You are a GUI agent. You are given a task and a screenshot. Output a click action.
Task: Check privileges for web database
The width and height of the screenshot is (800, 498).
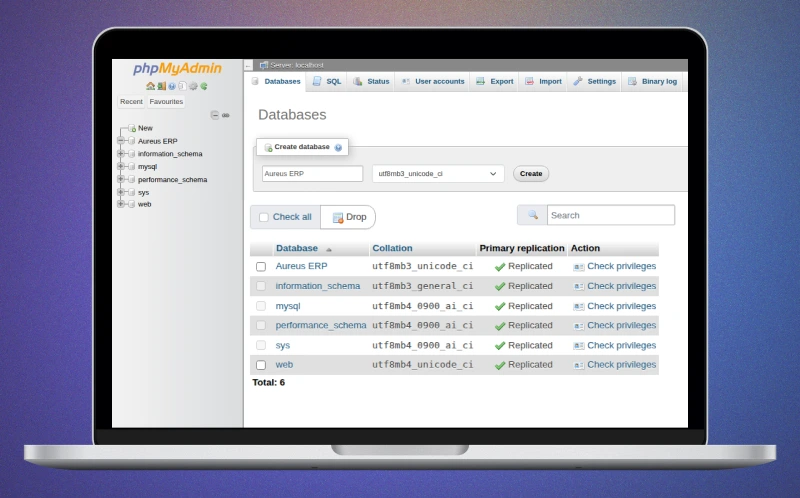(x=615, y=365)
